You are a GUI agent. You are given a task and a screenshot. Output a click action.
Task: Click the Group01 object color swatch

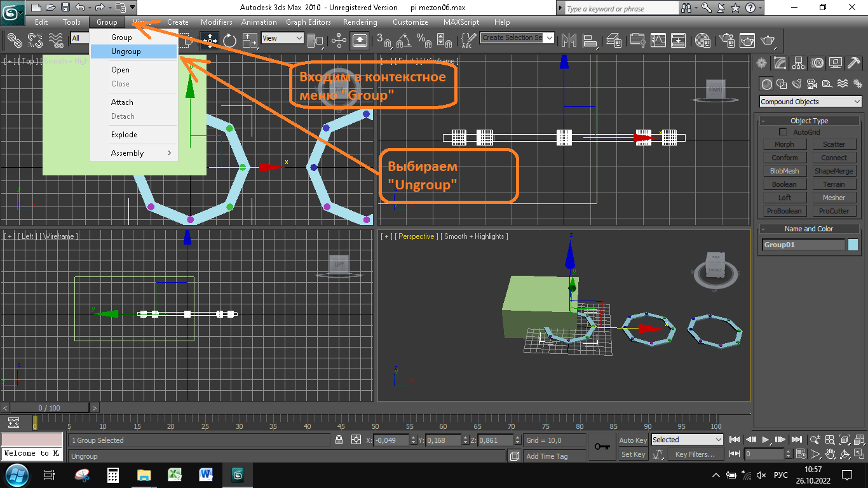[x=853, y=245]
